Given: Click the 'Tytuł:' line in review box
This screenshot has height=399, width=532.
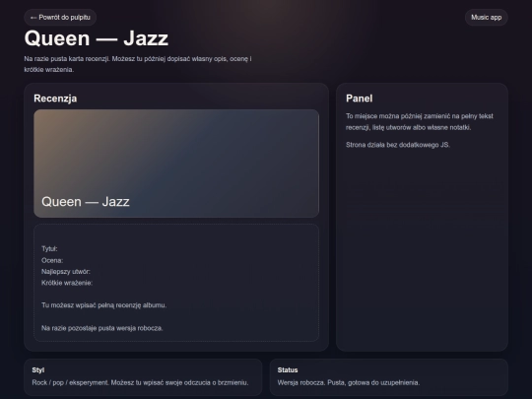Looking at the screenshot, I should pos(49,248).
